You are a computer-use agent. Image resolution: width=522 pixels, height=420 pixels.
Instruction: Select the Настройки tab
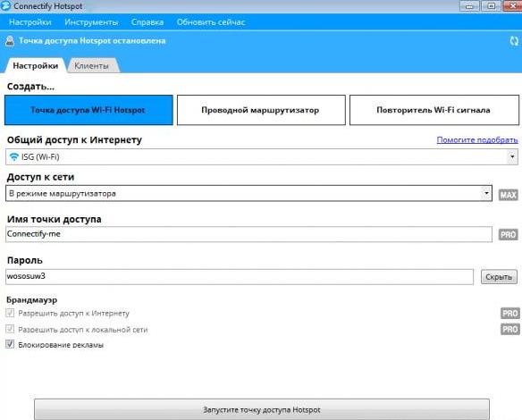(35, 66)
